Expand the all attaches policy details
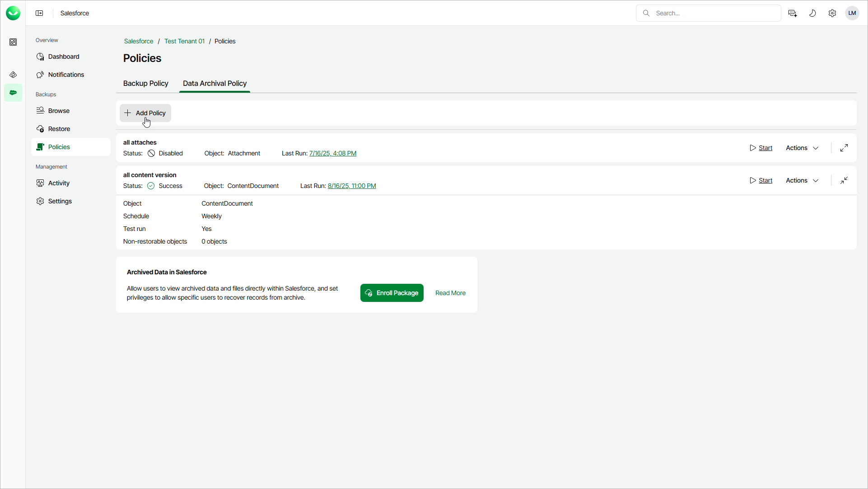 [x=844, y=148]
